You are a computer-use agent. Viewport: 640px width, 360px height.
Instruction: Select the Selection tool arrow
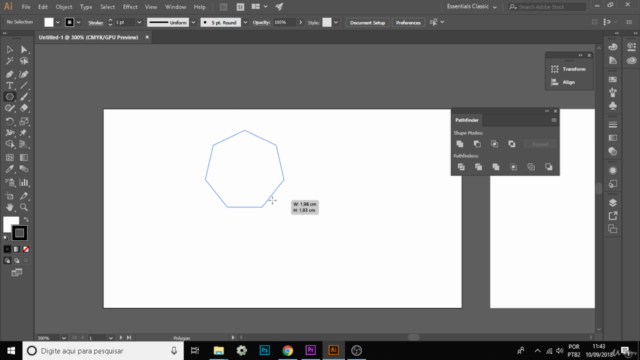tap(10, 49)
